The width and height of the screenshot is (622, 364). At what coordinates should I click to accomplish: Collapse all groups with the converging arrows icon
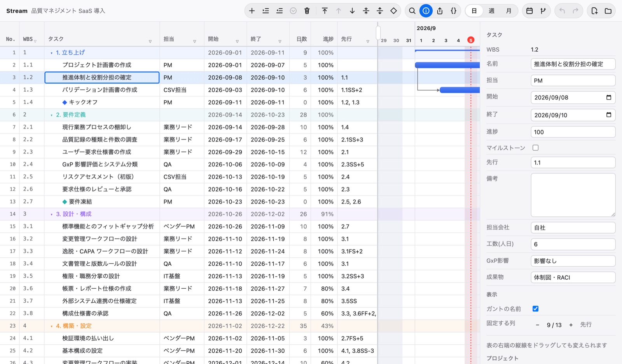coord(366,11)
